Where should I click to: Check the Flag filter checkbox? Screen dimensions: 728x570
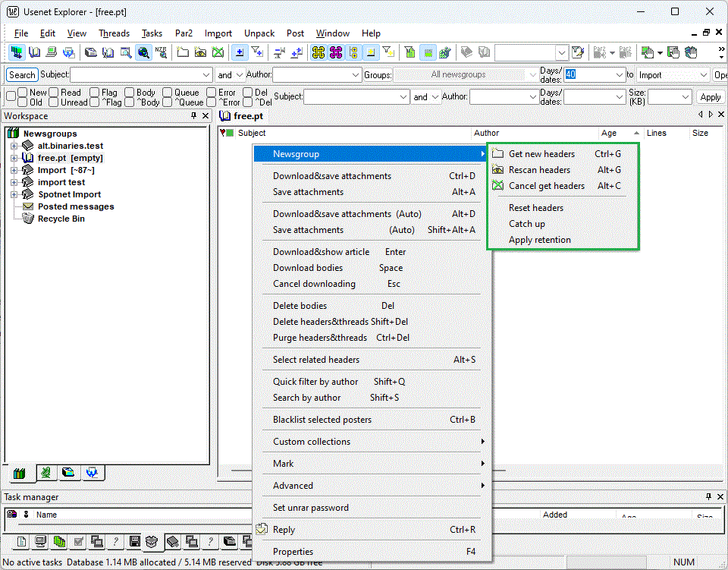click(x=94, y=93)
